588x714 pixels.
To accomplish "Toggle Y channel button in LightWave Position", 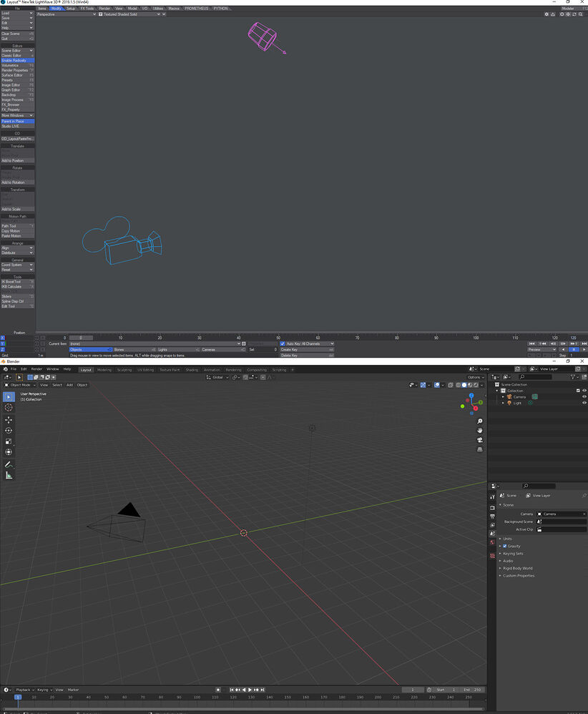I will pos(3,344).
